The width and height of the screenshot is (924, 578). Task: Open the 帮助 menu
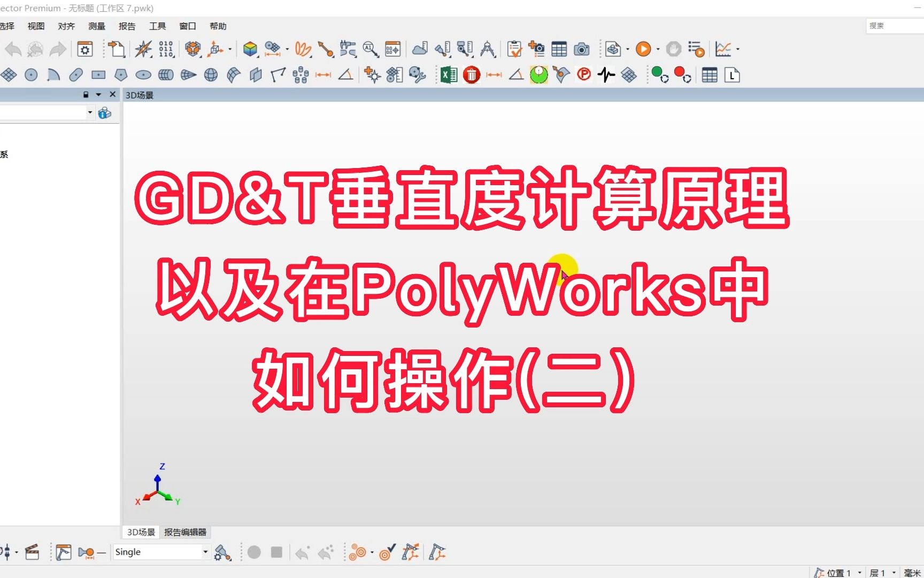click(x=218, y=26)
